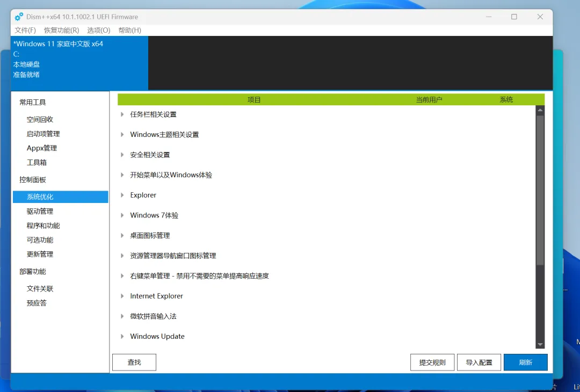
Task: Click the 任务栏相关设置 row text
Action: 153,114
